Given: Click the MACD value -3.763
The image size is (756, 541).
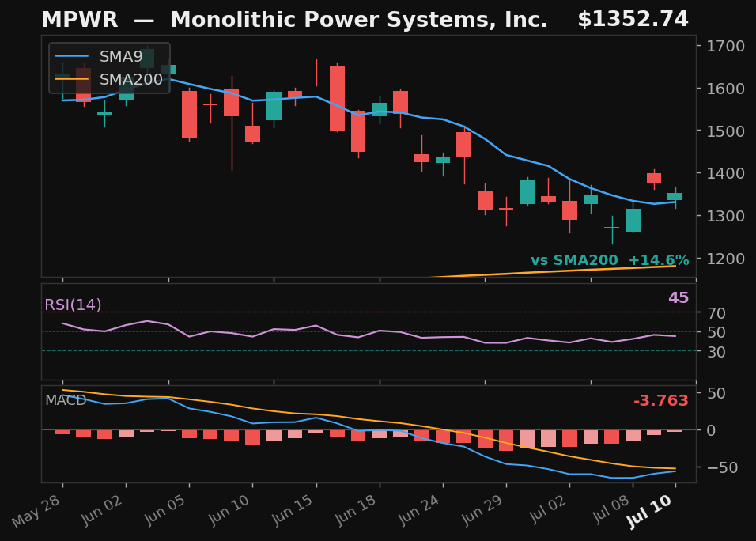Looking at the screenshot, I should pyautogui.click(x=660, y=401).
